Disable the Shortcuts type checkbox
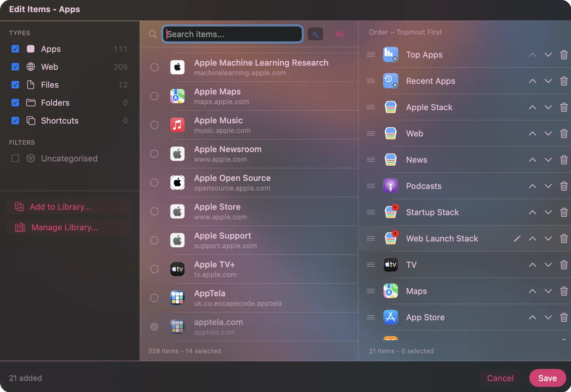571x392 pixels. (x=15, y=121)
